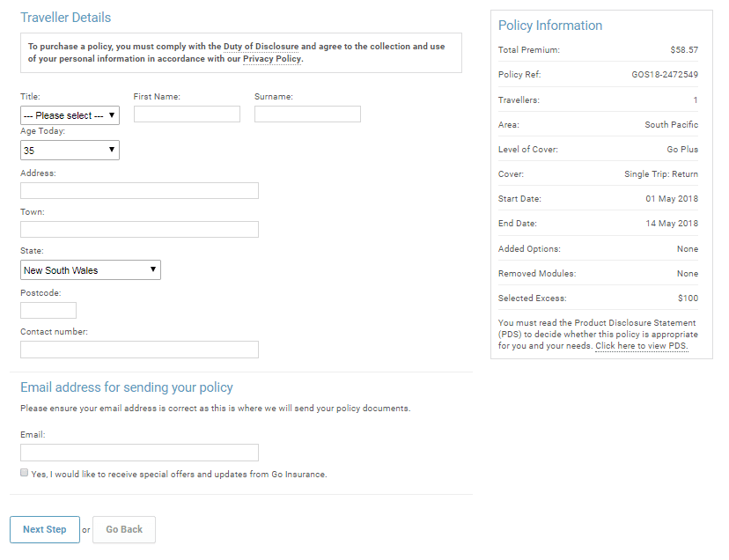Open the Title dropdown
729x560 pixels.
pyautogui.click(x=70, y=115)
